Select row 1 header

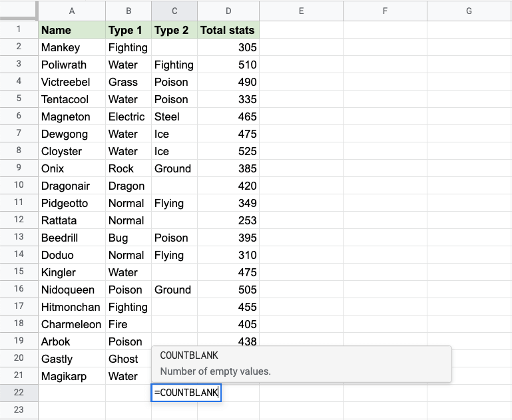[x=19, y=30]
